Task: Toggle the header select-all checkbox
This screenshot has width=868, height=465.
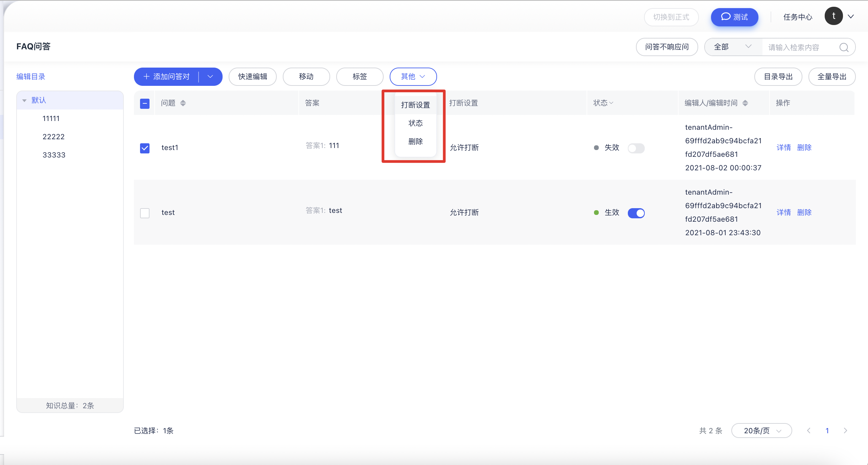Action: pos(145,103)
